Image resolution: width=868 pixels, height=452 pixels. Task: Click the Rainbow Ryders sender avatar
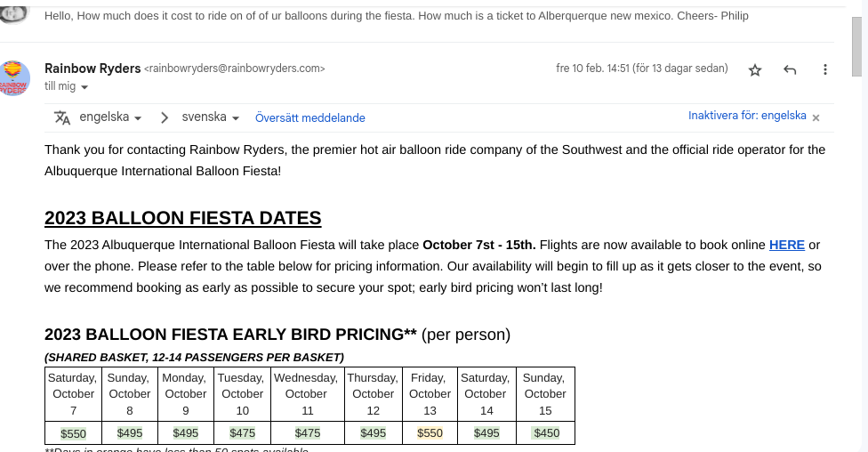click(x=15, y=78)
